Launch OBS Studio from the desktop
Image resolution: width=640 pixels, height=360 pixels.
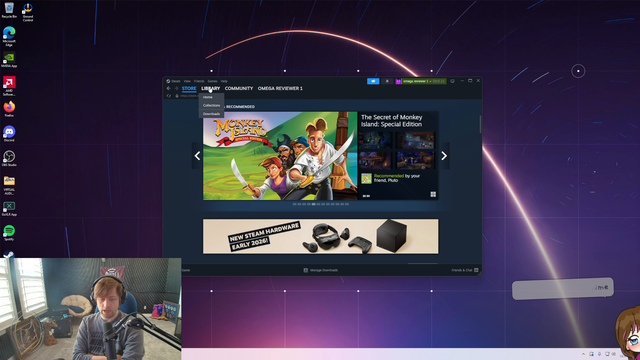pos(9,158)
